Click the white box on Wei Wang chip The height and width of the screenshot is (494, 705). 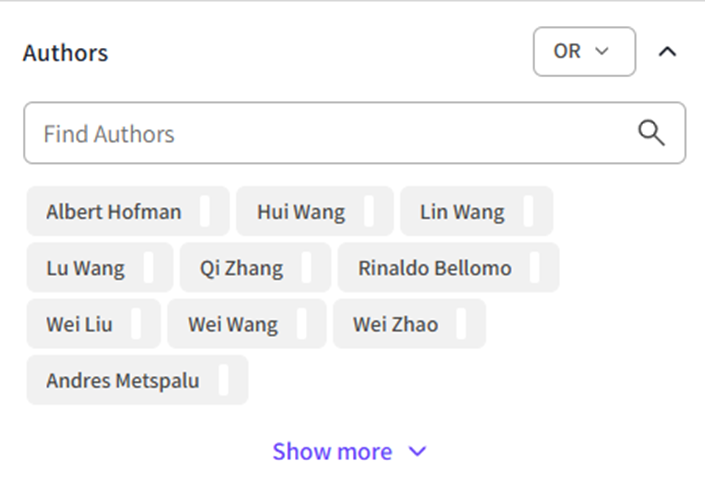306,324
